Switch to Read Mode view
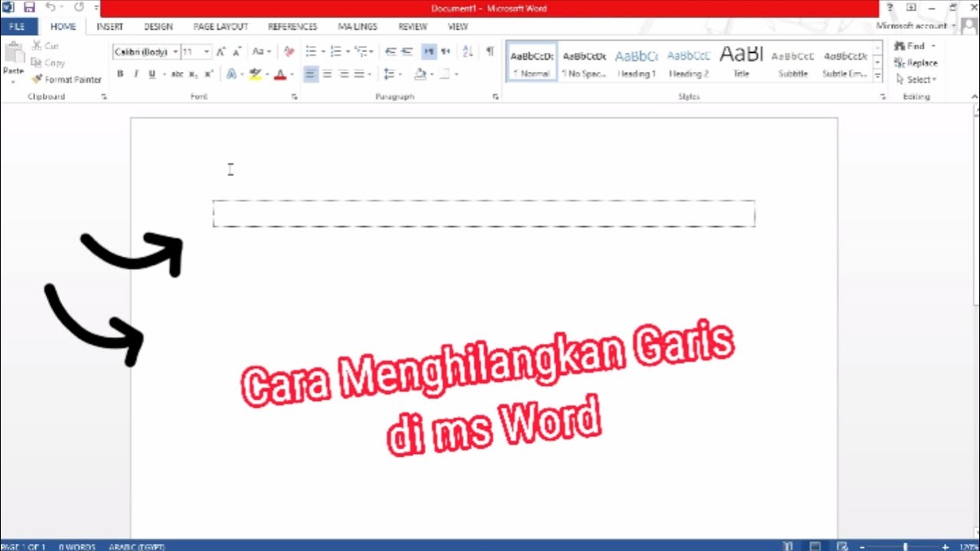Image resolution: width=980 pixels, height=551 pixels. [788, 546]
